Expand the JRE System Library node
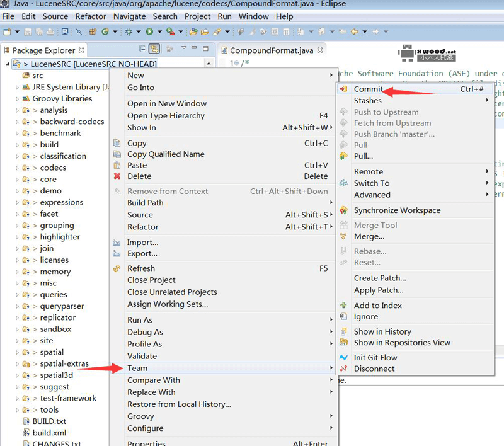This screenshot has height=446, width=504. click(x=17, y=87)
